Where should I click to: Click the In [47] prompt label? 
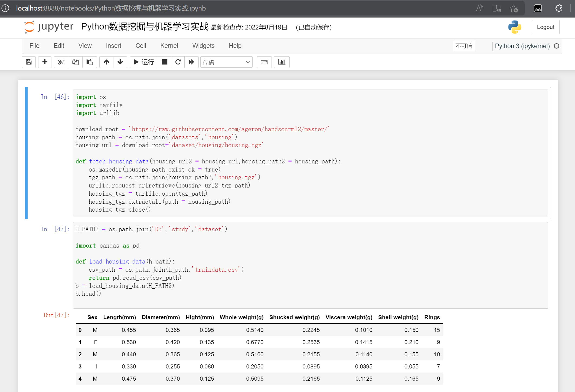(55, 229)
